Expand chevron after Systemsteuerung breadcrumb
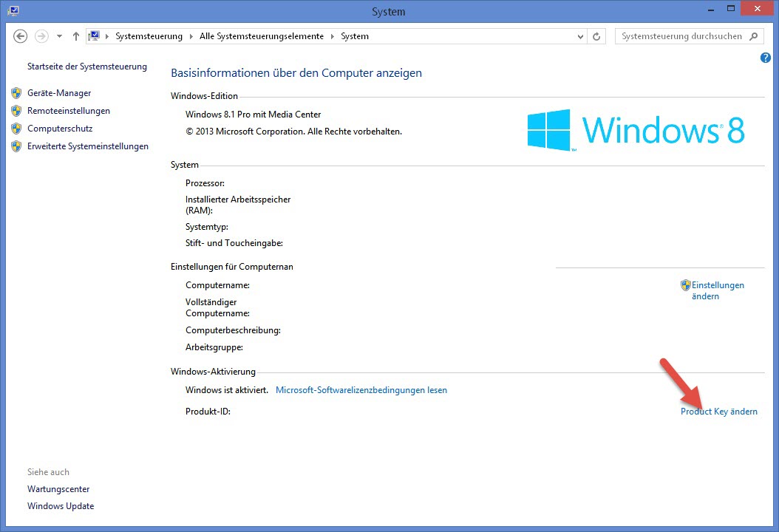779x532 pixels. point(191,36)
